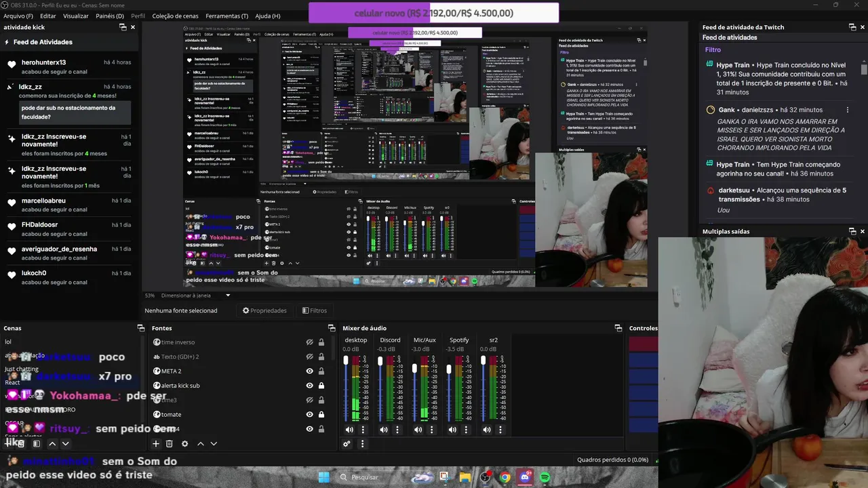Move source down in Fontes list
This screenshot has height=488, width=868.
(x=214, y=444)
